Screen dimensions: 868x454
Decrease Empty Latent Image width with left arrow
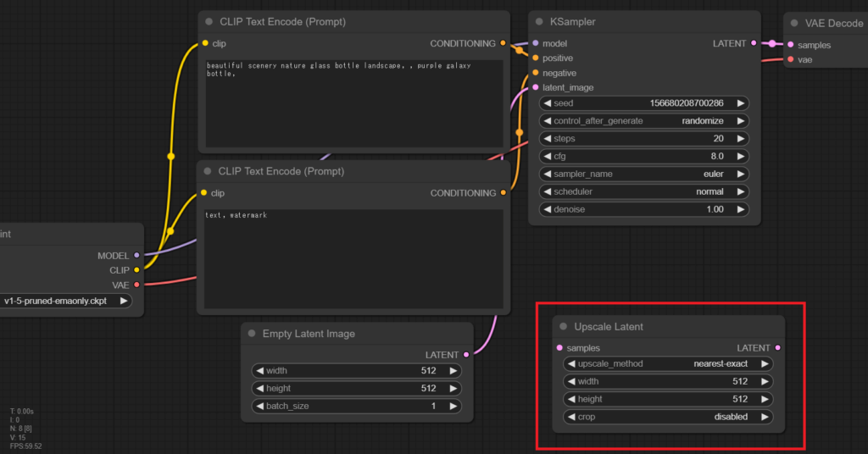(x=259, y=371)
